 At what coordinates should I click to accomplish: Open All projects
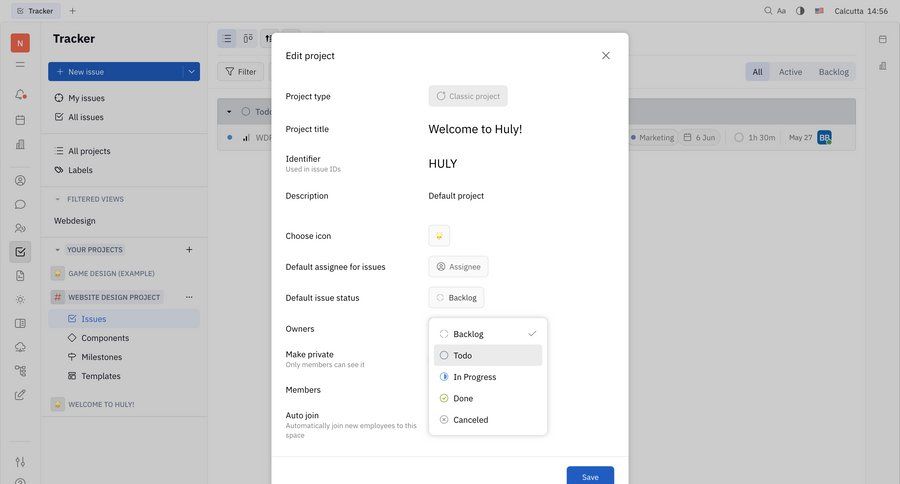click(x=89, y=151)
